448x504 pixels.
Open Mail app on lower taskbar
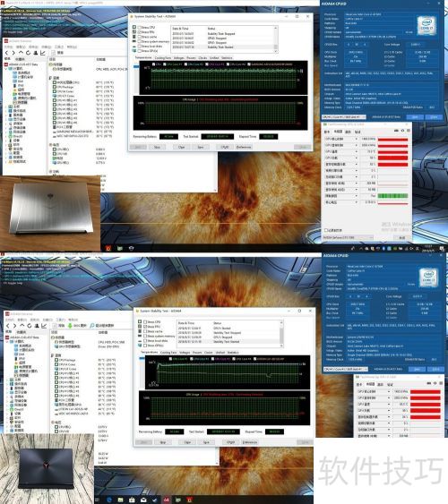[x=143, y=500]
